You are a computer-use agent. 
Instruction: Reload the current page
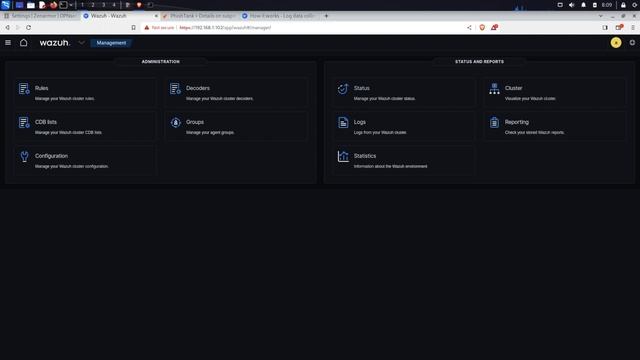(28, 28)
